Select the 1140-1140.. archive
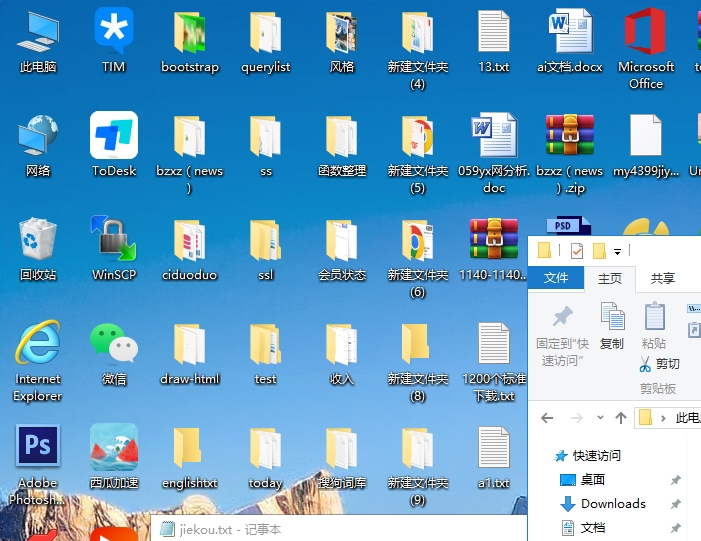The image size is (701, 541). pos(494,249)
